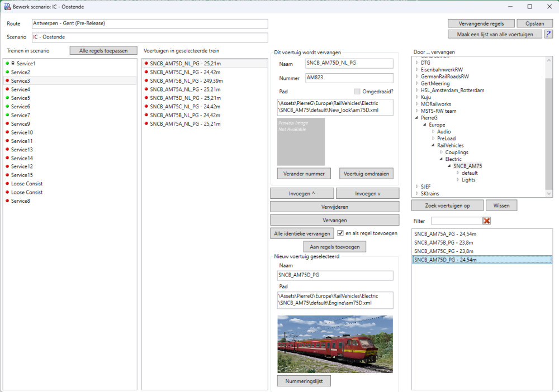Viewport: 559px width, 392px height.
Task: Click the red dot beside SNCB_AM75B_NL_PG - 249,39m
Action: [146, 81]
